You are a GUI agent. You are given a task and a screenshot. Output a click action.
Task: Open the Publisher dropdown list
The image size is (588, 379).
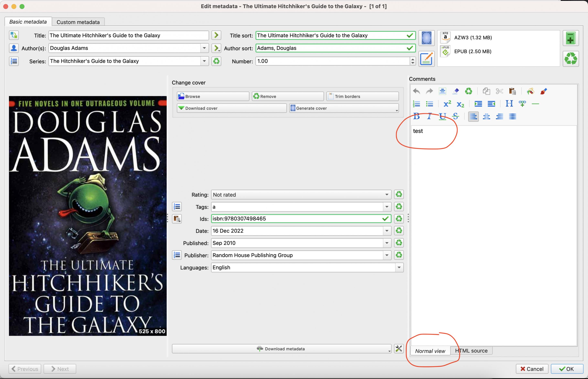(387, 255)
